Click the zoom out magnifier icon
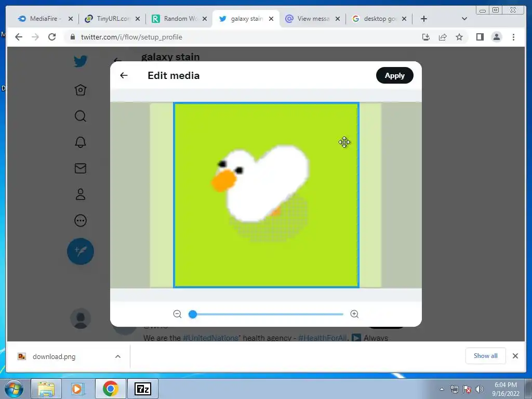This screenshot has width=532, height=399. 177,314
